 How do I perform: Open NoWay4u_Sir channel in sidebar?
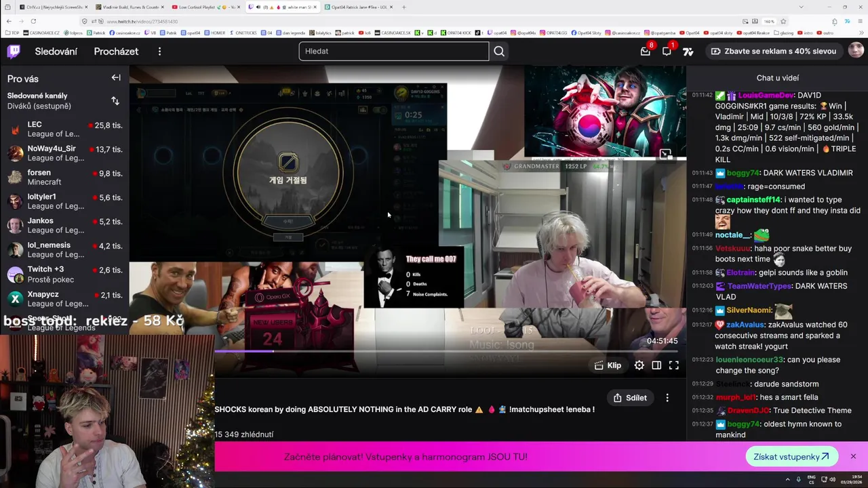(x=64, y=153)
